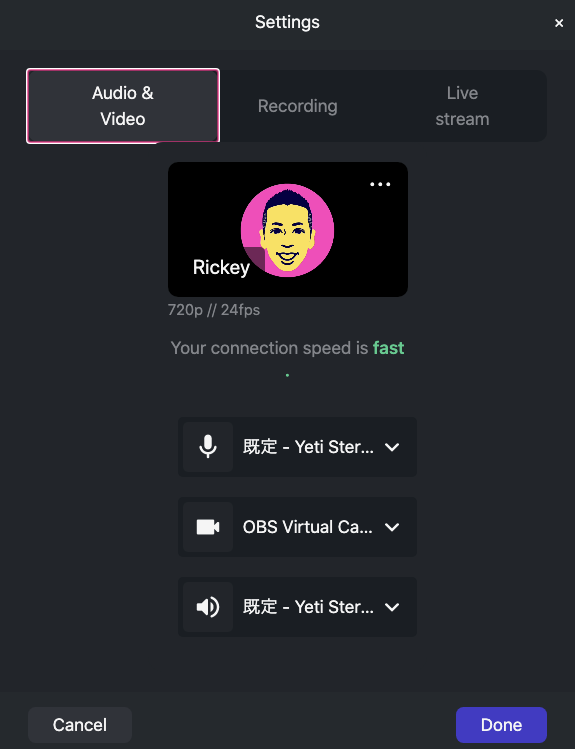Expand microphone chevron arrow
Viewport: 575px width, 749px height.
392,447
